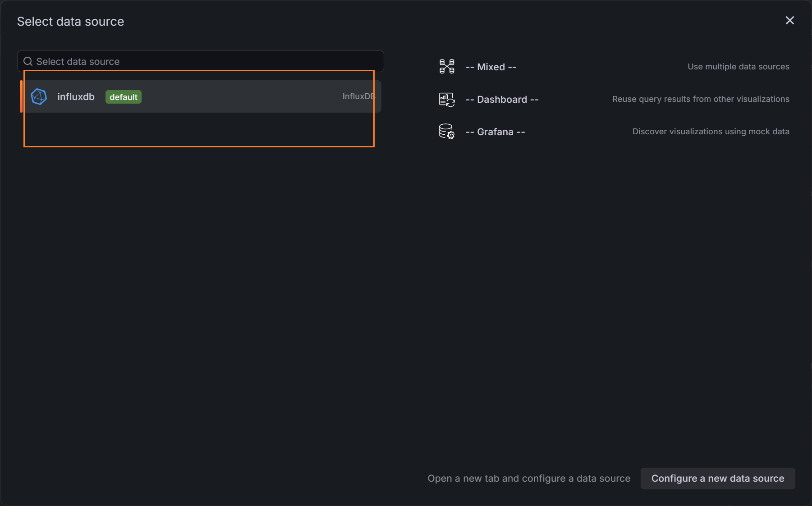The height and width of the screenshot is (506, 812).
Task: Click the Dashboard data source icon
Action: tap(447, 99)
